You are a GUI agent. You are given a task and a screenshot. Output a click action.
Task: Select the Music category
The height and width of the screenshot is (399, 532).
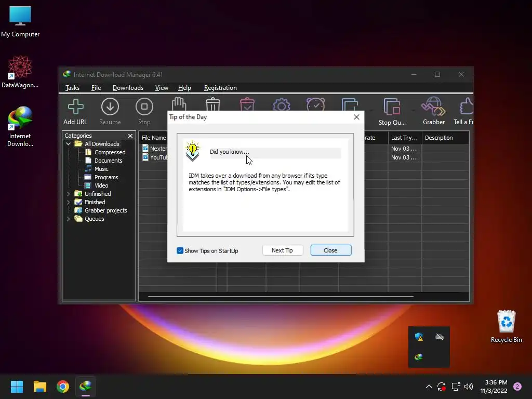tap(97, 169)
